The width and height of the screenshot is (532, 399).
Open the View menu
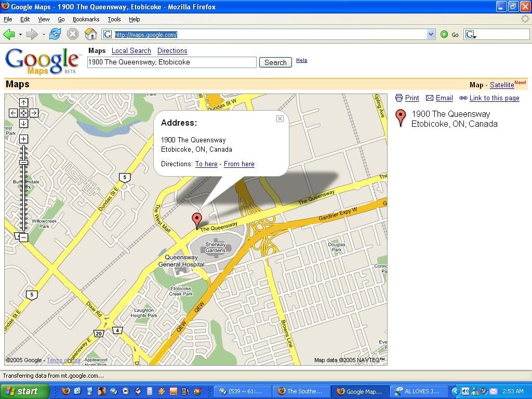tap(44, 19)
